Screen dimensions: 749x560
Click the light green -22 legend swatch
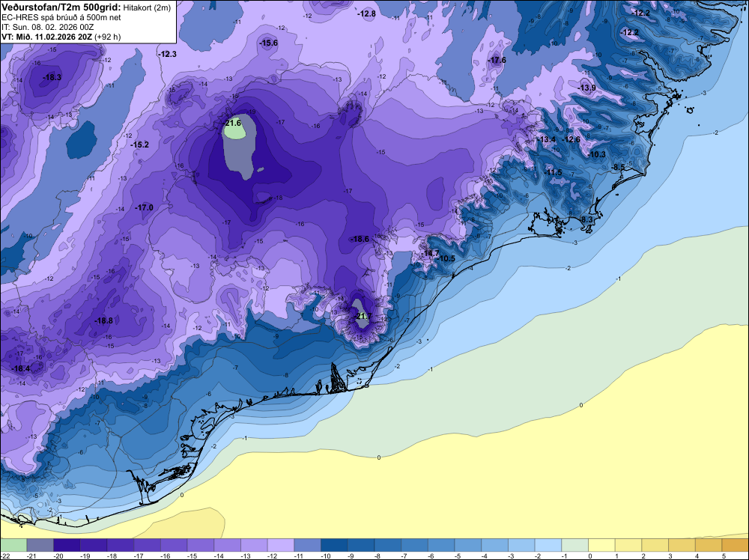pyautogui.click(x=13, y=545)
